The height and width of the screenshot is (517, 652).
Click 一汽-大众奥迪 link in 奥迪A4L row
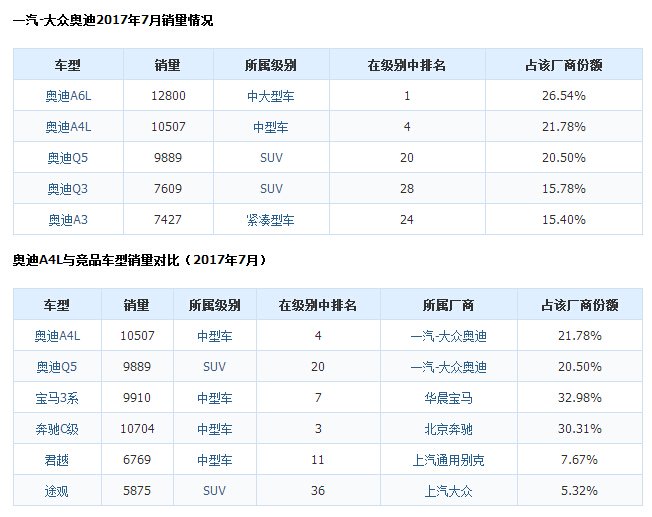tap(449, 336)
